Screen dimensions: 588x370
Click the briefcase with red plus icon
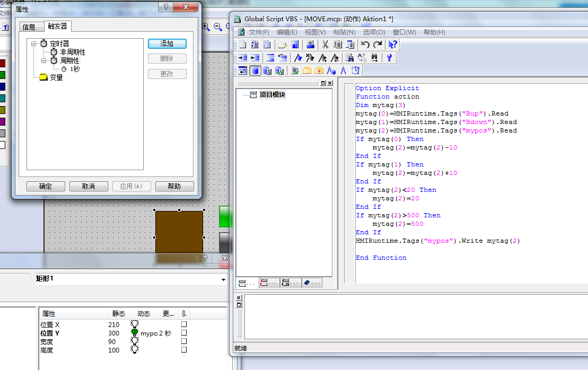[319, 71]
